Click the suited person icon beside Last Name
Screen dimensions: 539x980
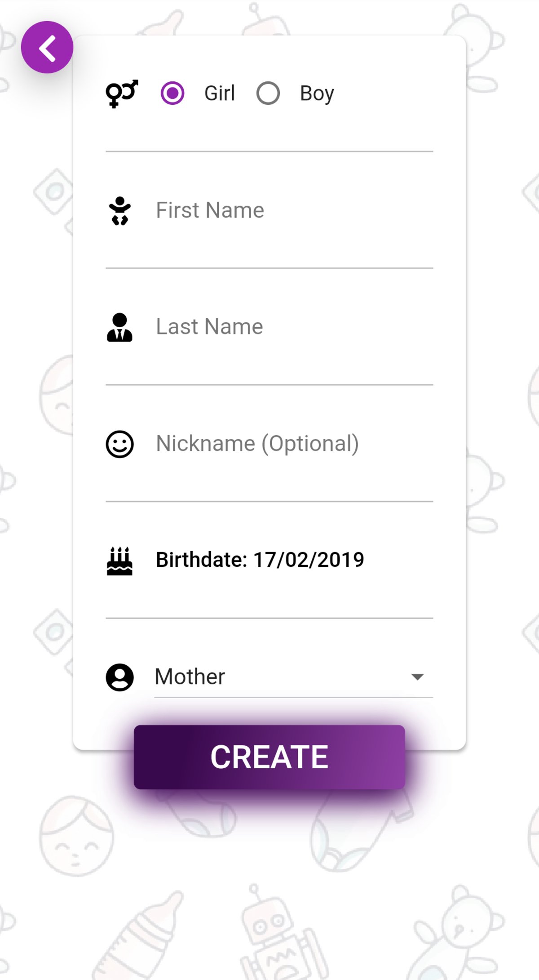point(119,327)
